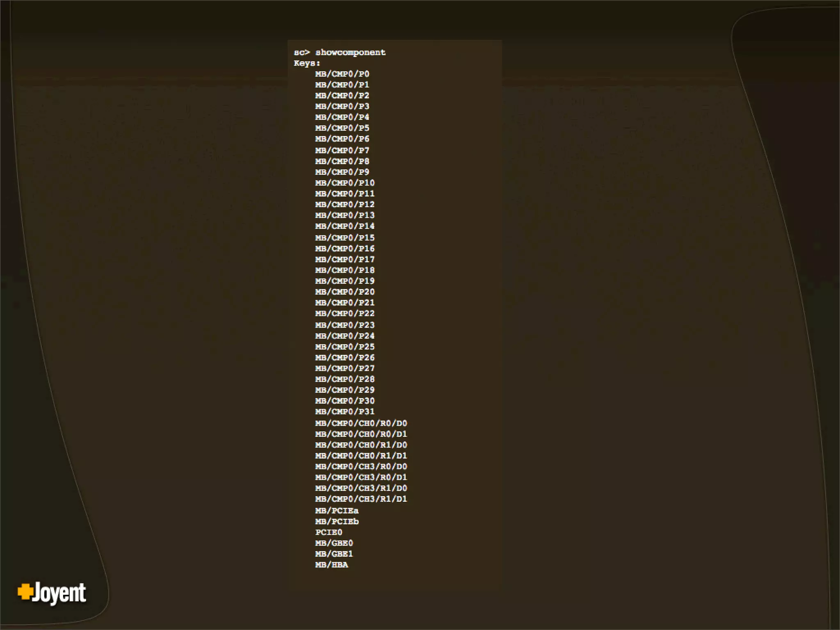Select the MB/CMP0/P4 entry
The width and height of the screenshot is (840, 630).
tap(342, 117)
